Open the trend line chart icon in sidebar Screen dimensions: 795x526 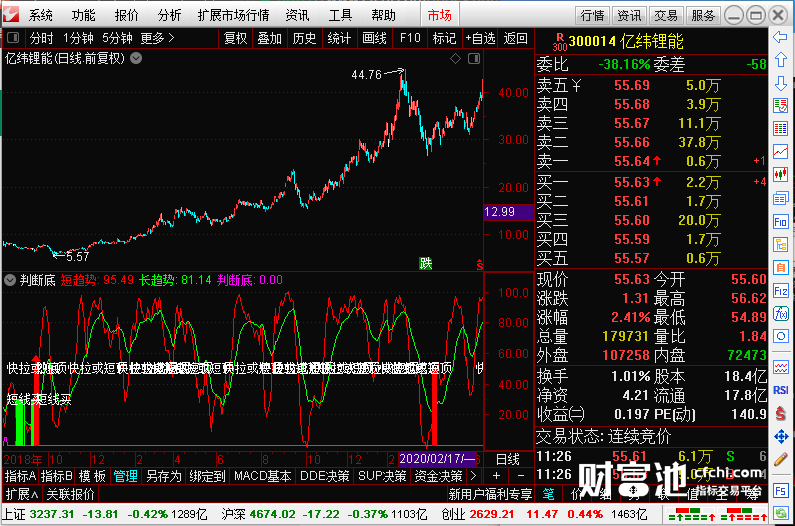coord(780,151)
